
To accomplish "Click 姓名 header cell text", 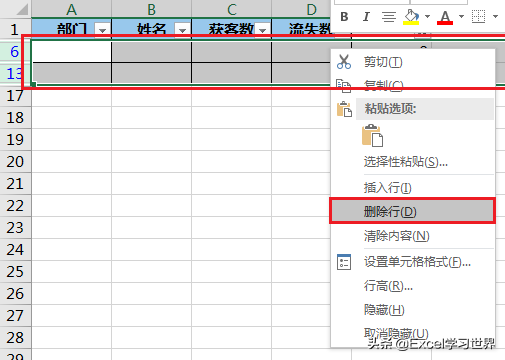I will coord(152,29).
